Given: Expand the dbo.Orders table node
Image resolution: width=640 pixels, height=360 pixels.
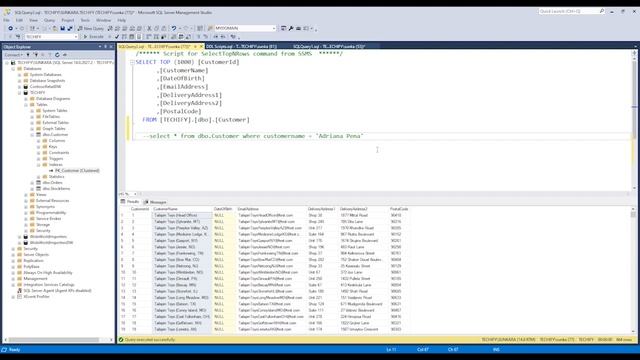Looking at the screenshot, I should 32,182.
